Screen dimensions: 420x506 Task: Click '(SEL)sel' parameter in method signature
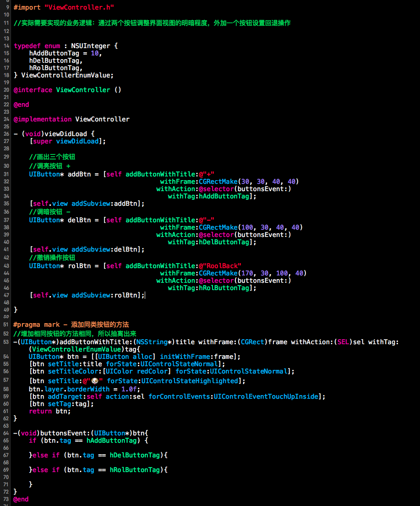coord(349,342)
